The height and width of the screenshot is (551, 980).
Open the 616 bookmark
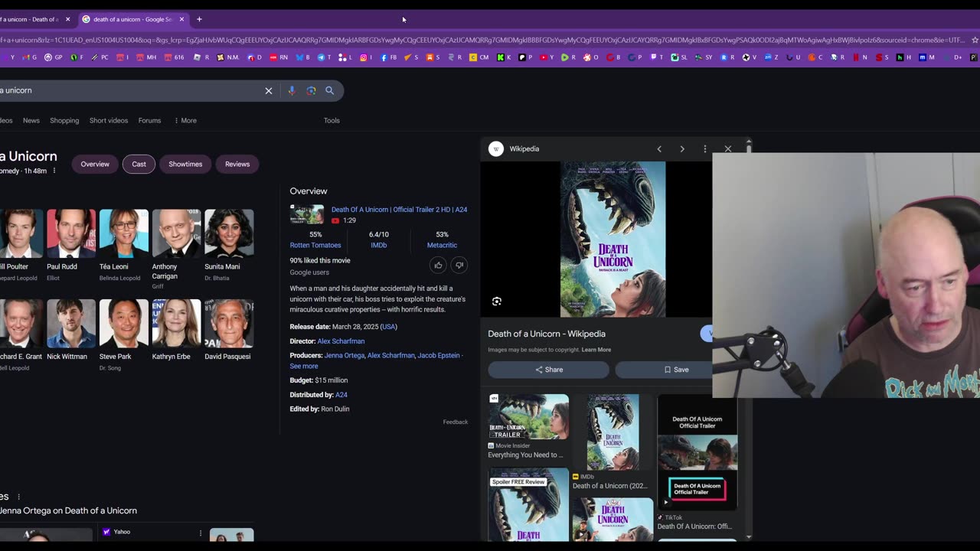175,57
